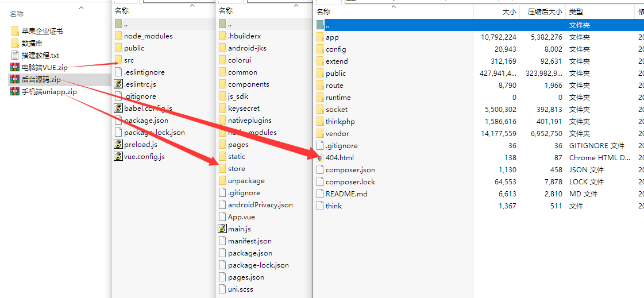The height and width of the screenshot is (298, 644).
Task: Click the main.js script icon in uniapp archive
Action: (x=222, y=229)
